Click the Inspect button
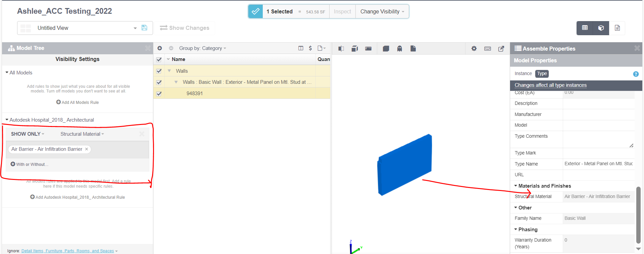644x254 pixels. [342, 11]
